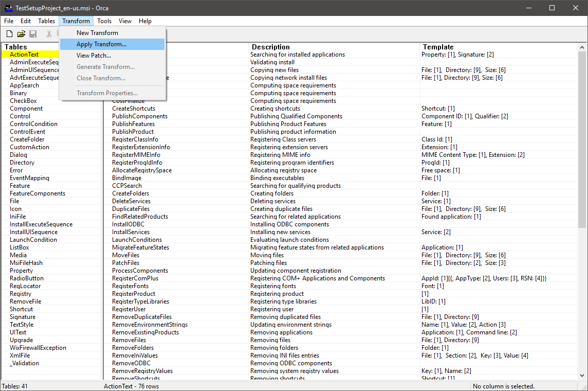Open the Edit menu

(x=25, y=21)
